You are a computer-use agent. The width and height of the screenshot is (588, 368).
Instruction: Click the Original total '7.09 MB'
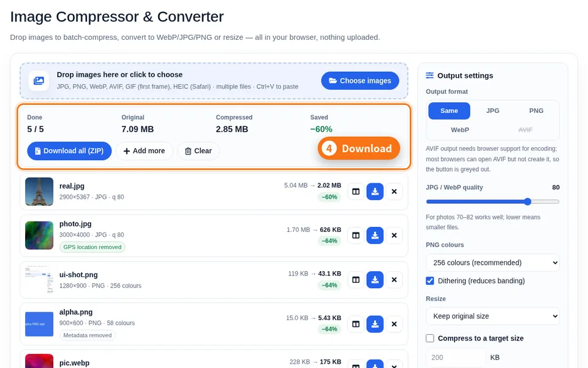point(138,129)
